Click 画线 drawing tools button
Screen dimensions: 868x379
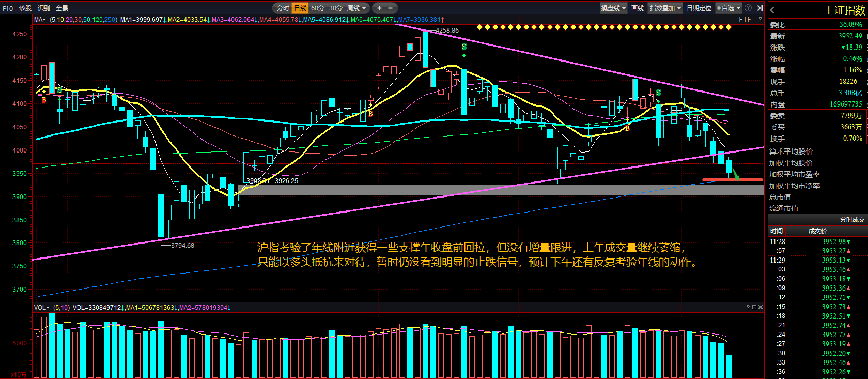pos(638,8)
